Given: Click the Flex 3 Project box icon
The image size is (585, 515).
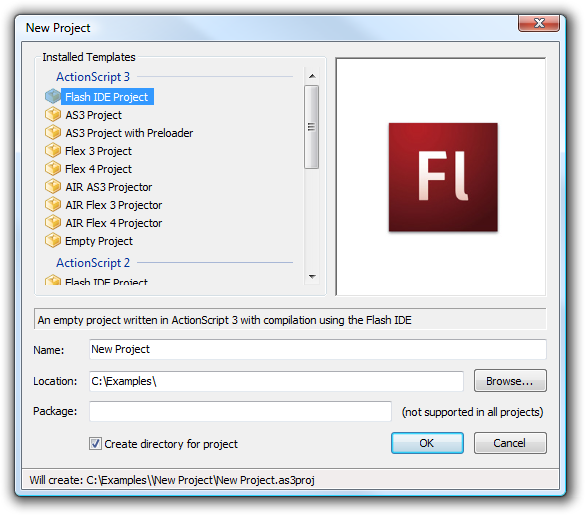Looking at the screenshot, I should click(x=53, y=150).
